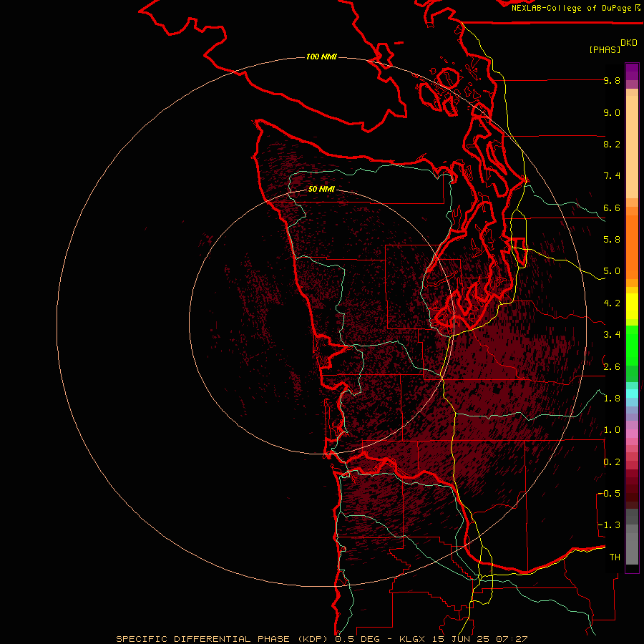The width and height of the screenshot is (644, 644).
Task: Pick the bright yellow color bar segment
Action: pos(632,306)
